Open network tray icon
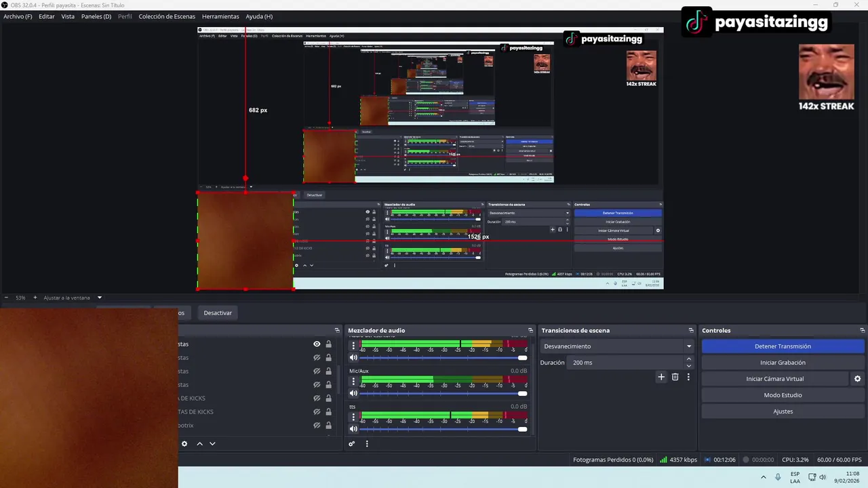 coord(812,477)
